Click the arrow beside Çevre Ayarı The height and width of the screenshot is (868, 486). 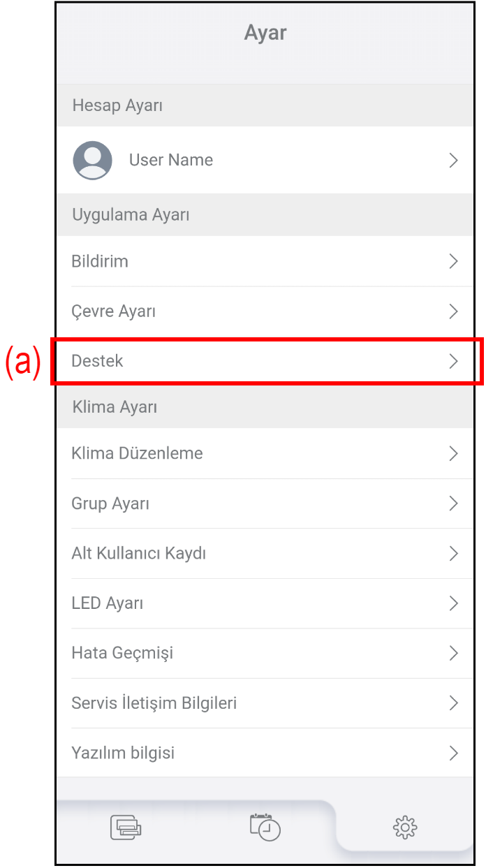[453, 311]
